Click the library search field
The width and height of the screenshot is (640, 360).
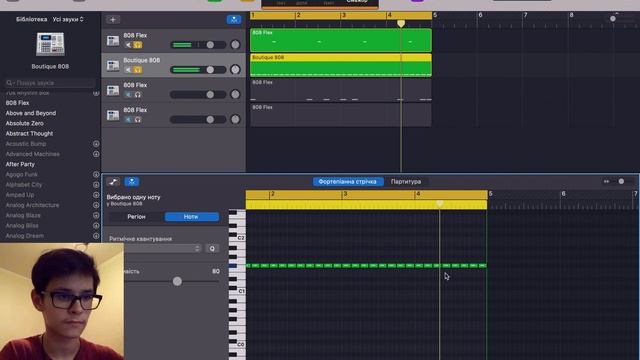tap(50, 83)
